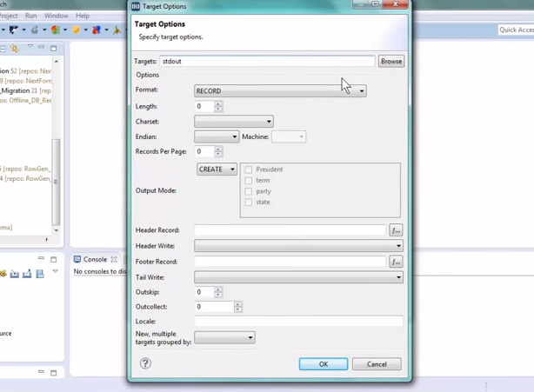Open dropdown arrow next to orca icon
534x392 pixels.
click(x=23, y=30)
